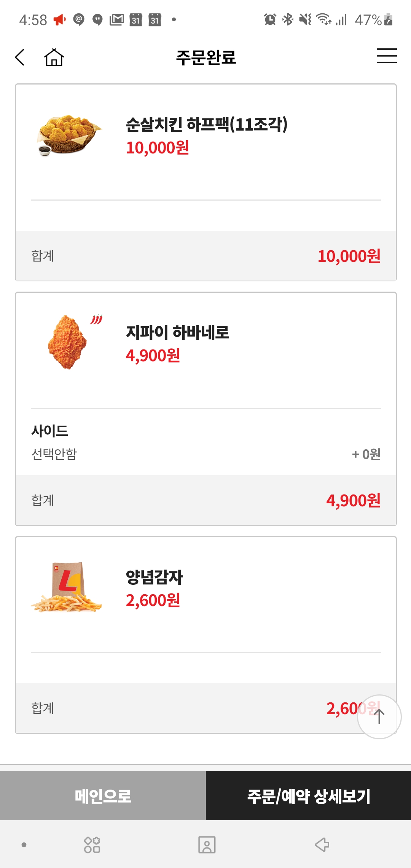Image resolution: width=411 pixels, height=868 pixels.
Task: Tap the person assistant icon in navigation bar
Action: (x=207, y=844)
